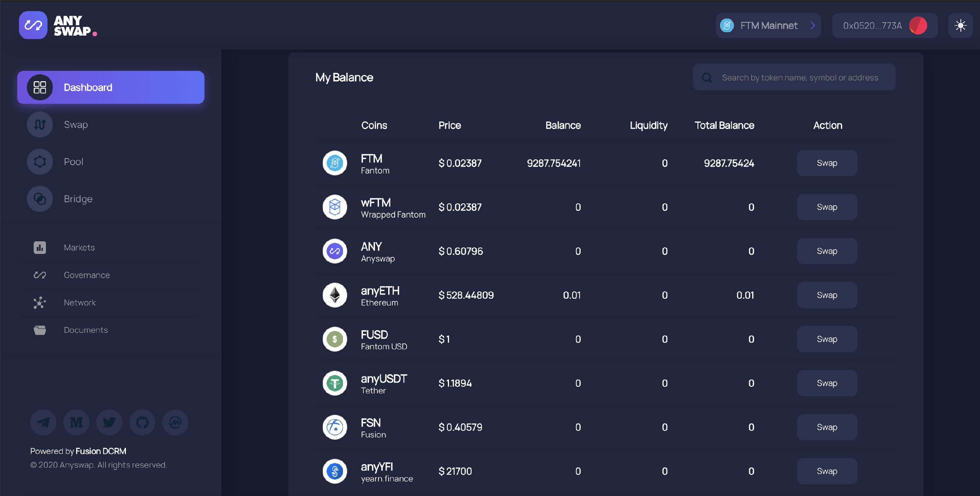Open the Twitter social icon

click(x=109, y=422)
